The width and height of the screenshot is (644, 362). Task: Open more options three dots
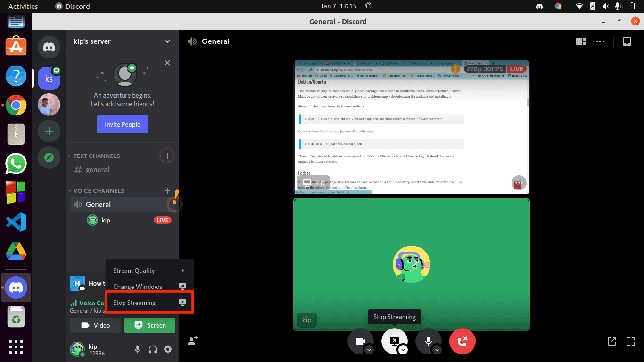point(600,41)
